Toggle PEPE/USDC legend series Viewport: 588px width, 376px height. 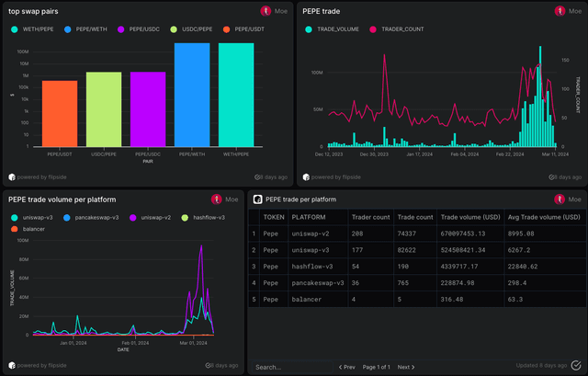(x=139, y=29)
